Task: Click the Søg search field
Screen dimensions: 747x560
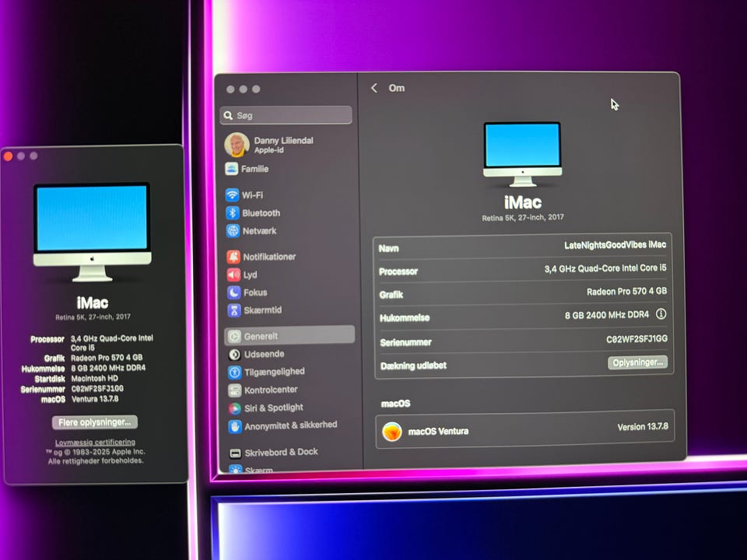Action: click(x=286, y=115)
